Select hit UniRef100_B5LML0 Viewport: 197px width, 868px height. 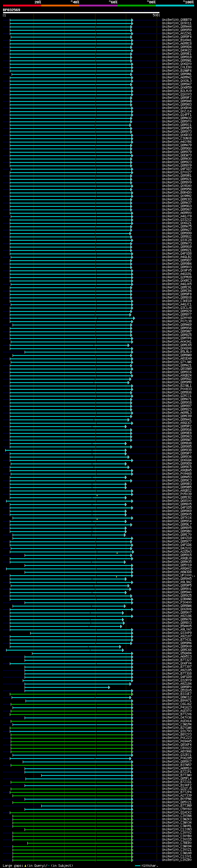click(x=177, y=352)
